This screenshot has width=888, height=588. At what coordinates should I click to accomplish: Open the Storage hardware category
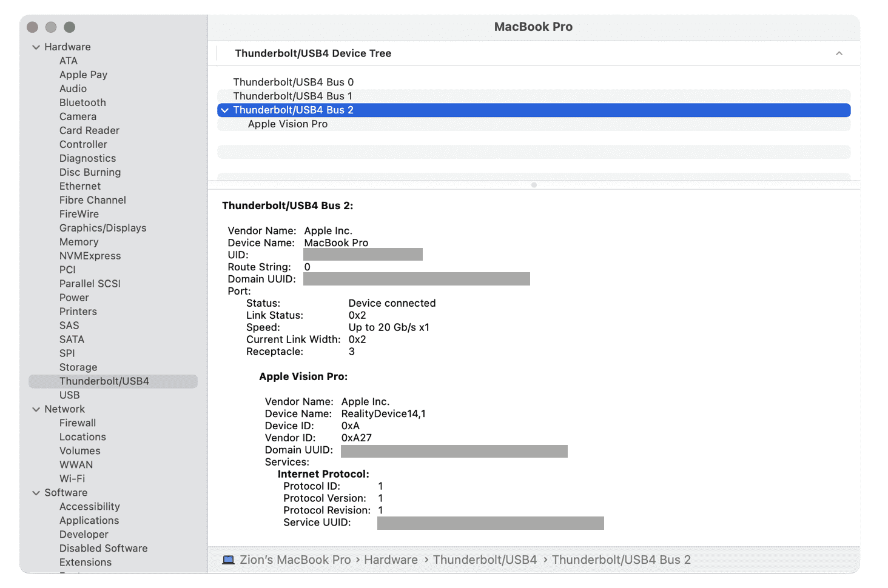[78, 367]
